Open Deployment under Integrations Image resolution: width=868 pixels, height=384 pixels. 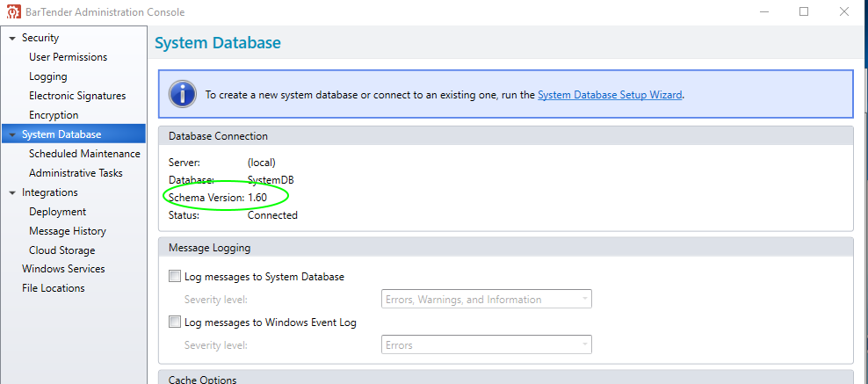click(58, 212)
